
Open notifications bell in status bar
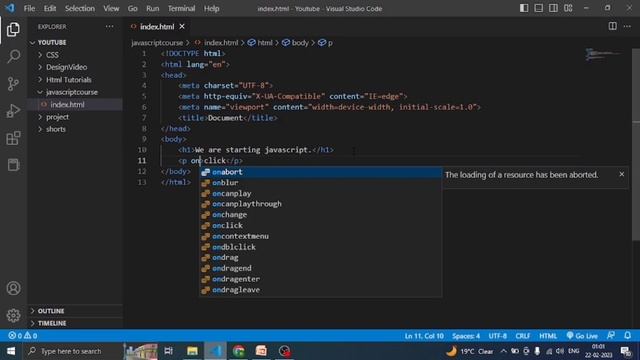click(x=627, y=336)
